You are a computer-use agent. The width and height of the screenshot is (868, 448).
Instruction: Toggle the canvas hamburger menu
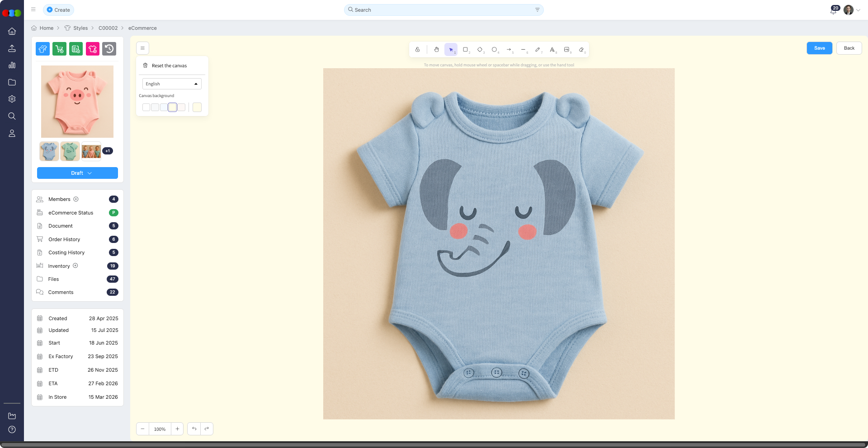(142, 48)
